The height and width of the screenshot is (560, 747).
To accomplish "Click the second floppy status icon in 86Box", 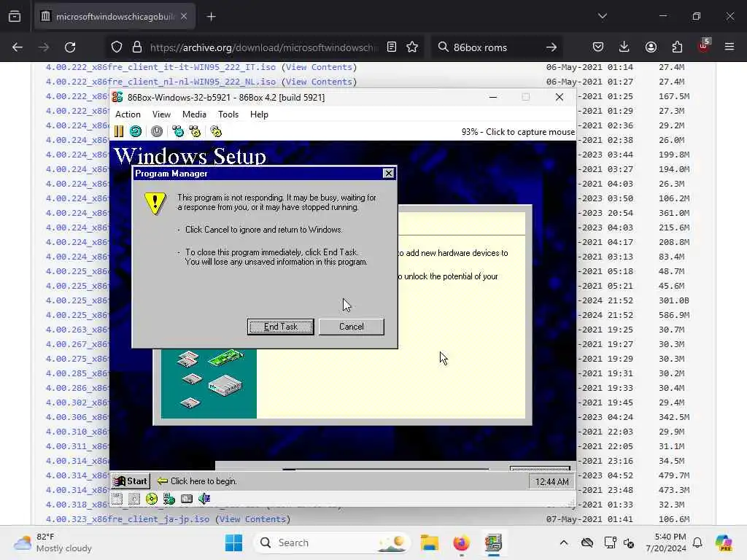I will [134, 499].
